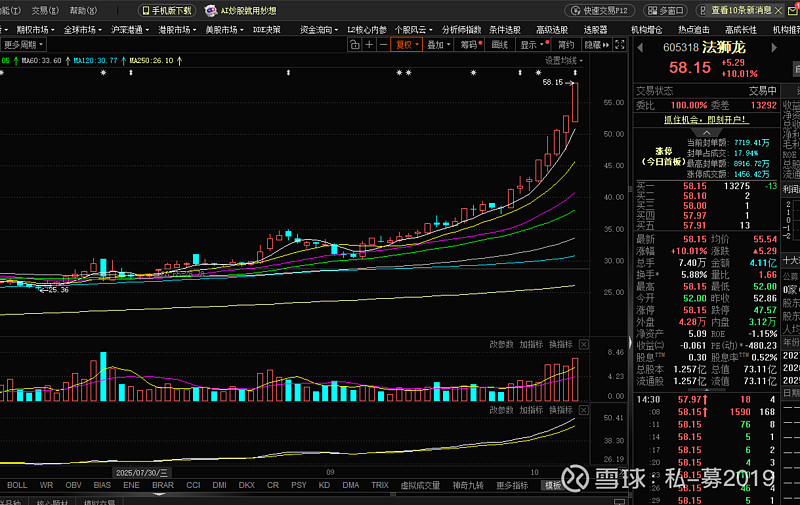The image size is (800, 505).
Task: Open 复权 adjustment dropdown
Action: [407, 45]
